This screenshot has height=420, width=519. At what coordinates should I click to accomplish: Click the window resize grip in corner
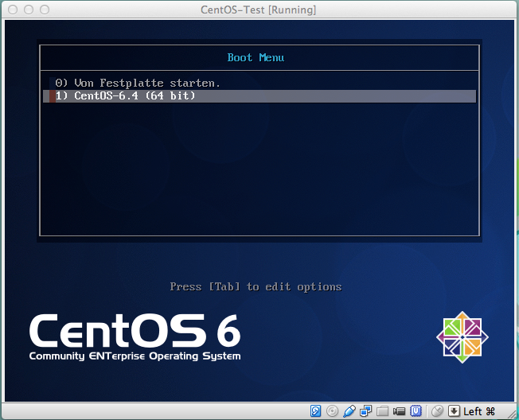[x=511, y=414]
